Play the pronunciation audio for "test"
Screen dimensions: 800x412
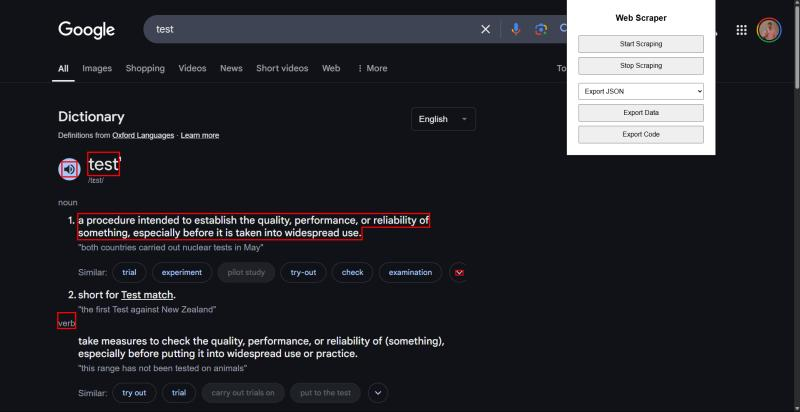(70, 169)
